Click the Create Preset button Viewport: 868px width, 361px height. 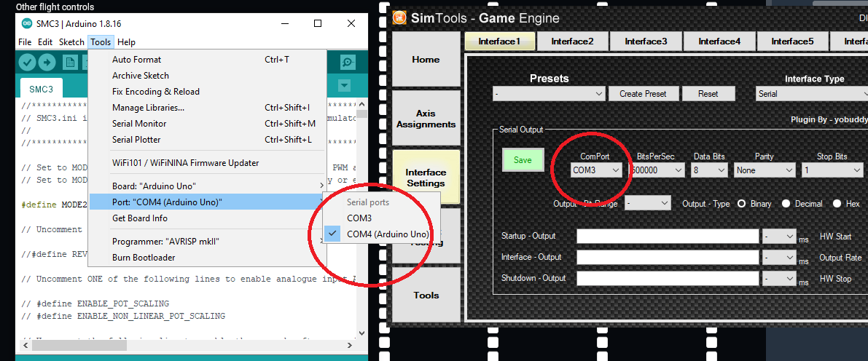pyautogui.click(x=643, y=94)
